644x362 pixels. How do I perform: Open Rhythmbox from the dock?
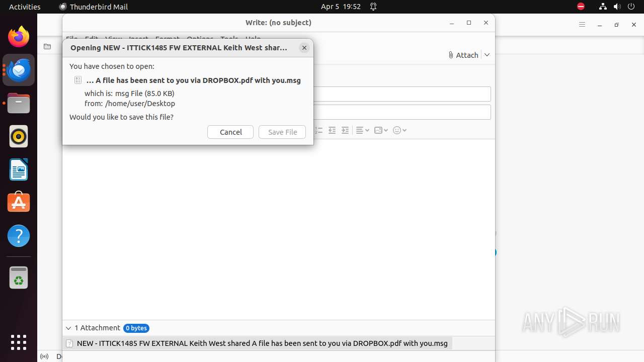[19, 136]
